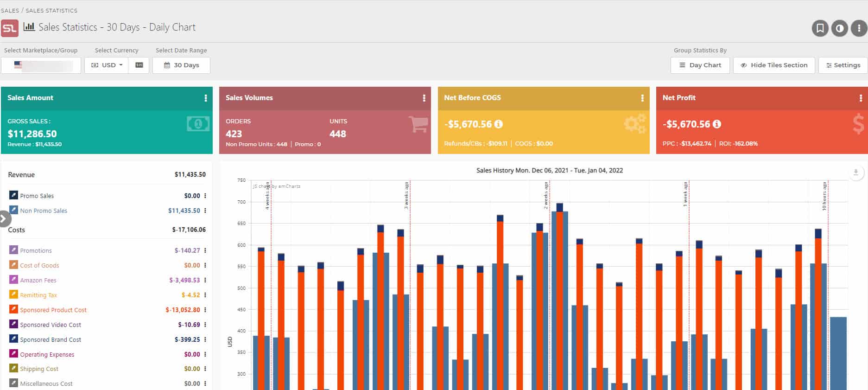Click the Remitting Tax color swatch

point(13,294)
